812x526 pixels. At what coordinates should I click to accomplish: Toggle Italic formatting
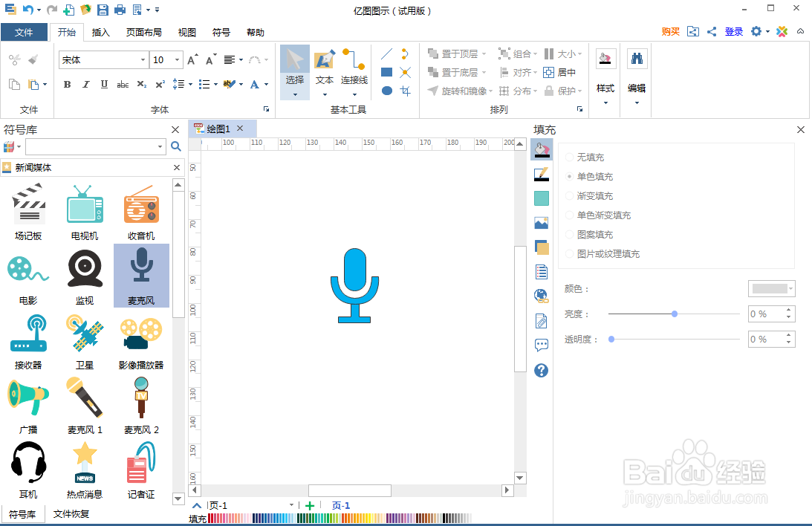pos(86,85)
